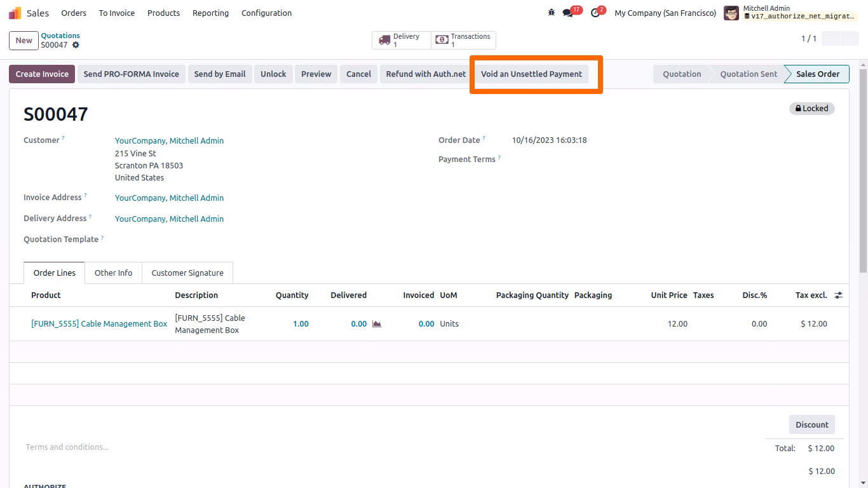Click the subtotal $ 12.00 in row

coord(814,324)
